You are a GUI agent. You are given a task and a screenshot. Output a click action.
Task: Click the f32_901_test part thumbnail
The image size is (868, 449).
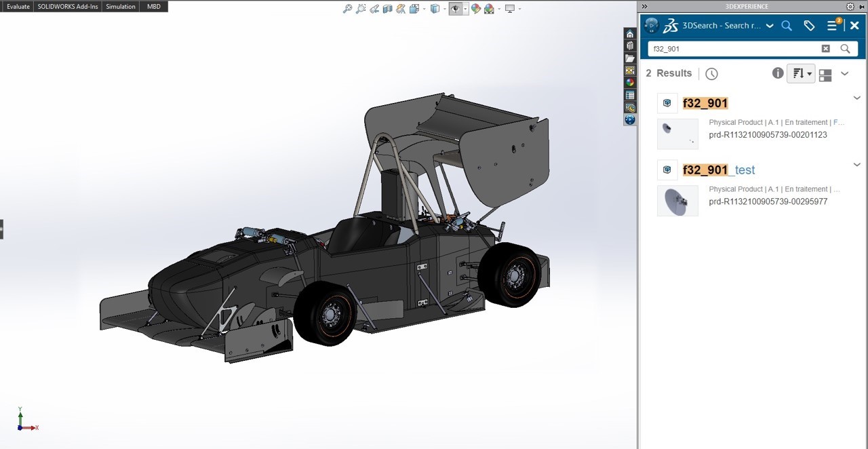click(677, 201)
